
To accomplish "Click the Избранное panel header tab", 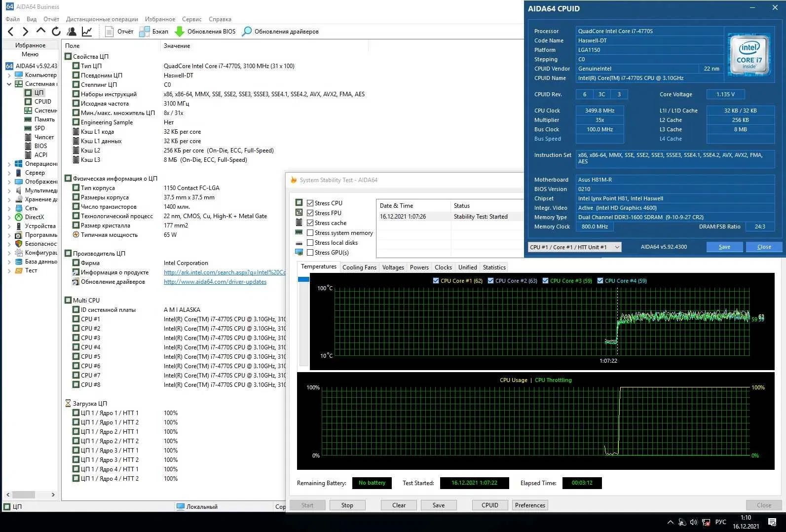I will (x=30, y=45).
